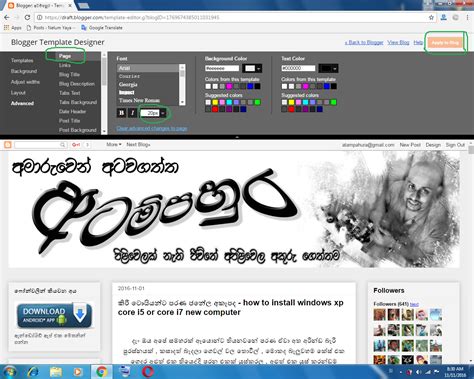
Task: Pick blue template color for background
Action: (250, 86)
